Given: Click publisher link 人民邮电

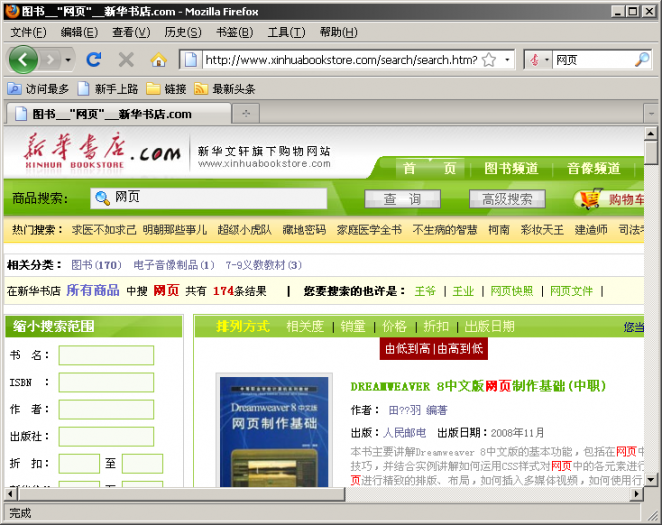Looking at the screenshot, I should tap(404, 433).
